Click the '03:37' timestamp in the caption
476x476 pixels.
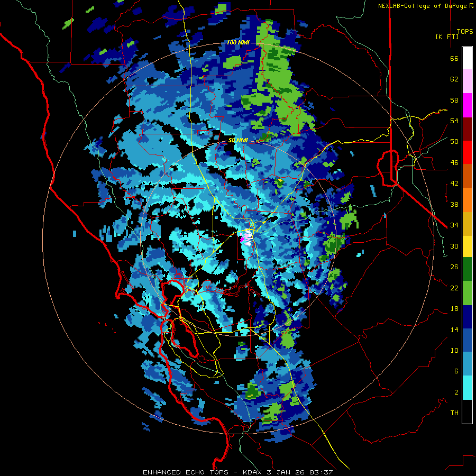click(321, 472)
